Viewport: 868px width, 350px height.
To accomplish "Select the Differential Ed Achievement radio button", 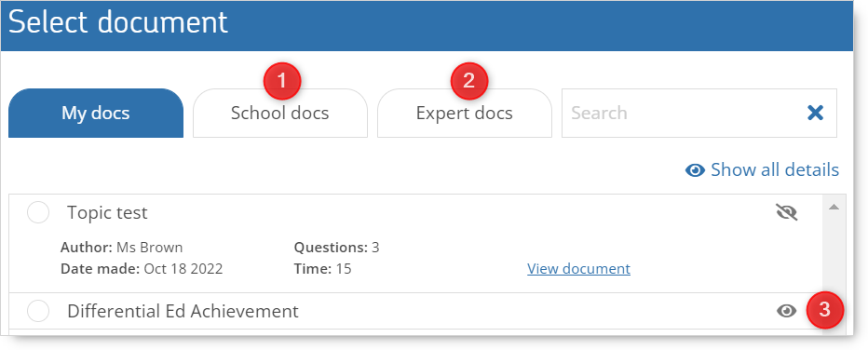I will click(x=38, y=311).
